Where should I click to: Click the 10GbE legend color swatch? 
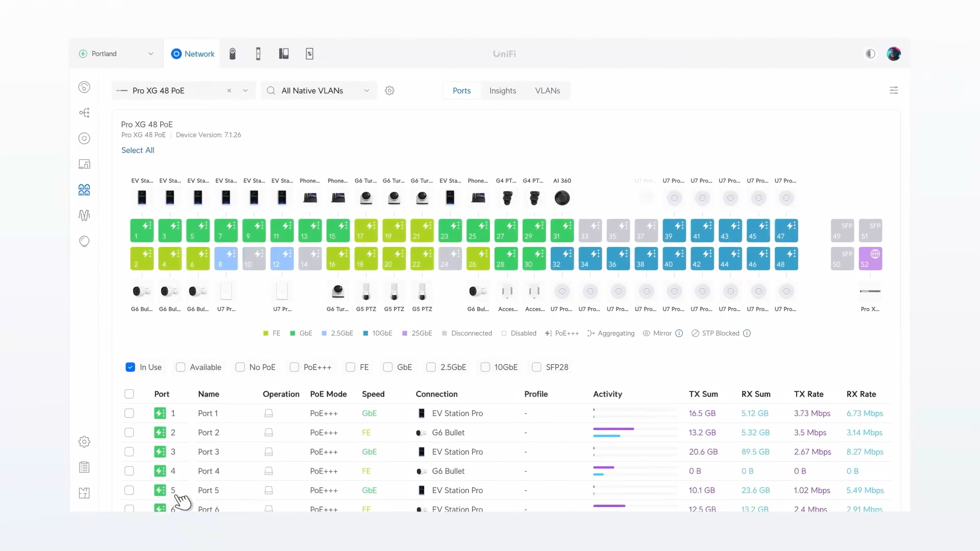coord(365,333)
